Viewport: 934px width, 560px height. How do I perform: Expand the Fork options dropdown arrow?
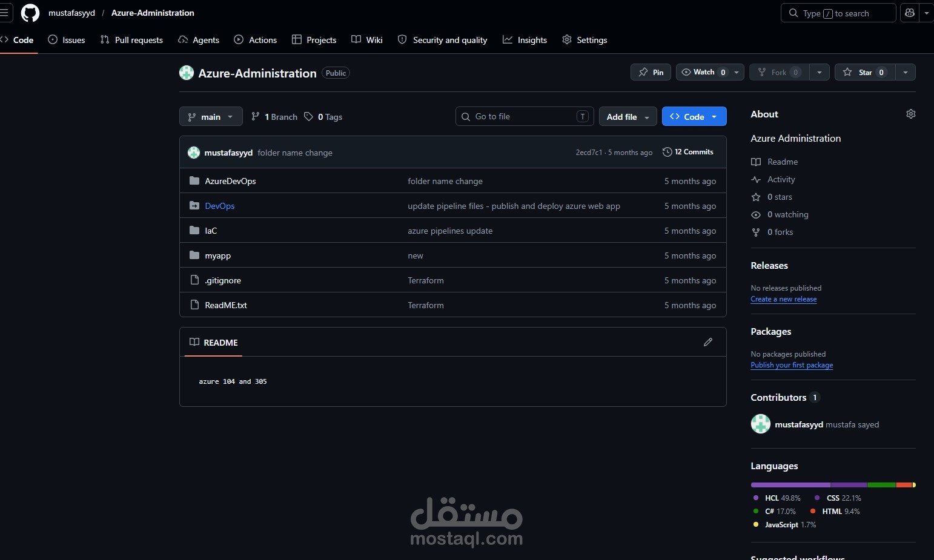(820, 72)
